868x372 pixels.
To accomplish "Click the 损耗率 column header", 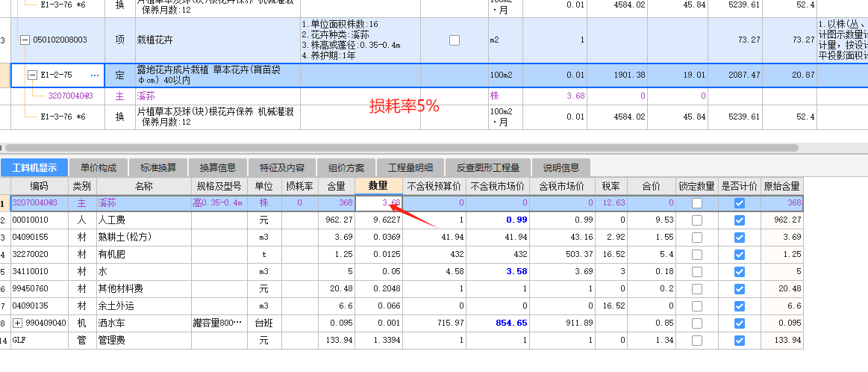I will coord(299,186).
